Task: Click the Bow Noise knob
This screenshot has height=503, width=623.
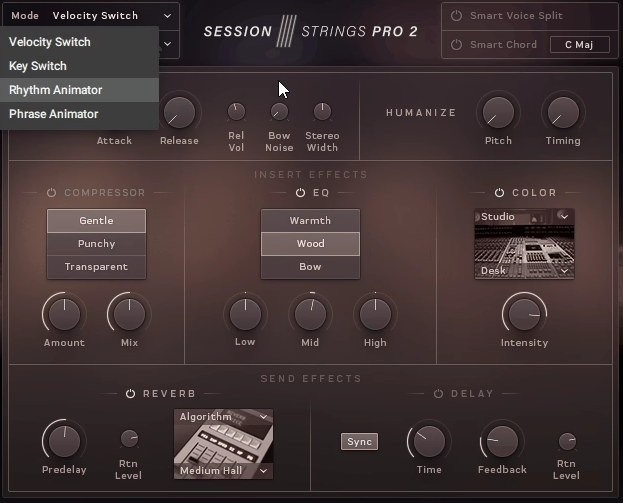Action: tap(279, 112)
